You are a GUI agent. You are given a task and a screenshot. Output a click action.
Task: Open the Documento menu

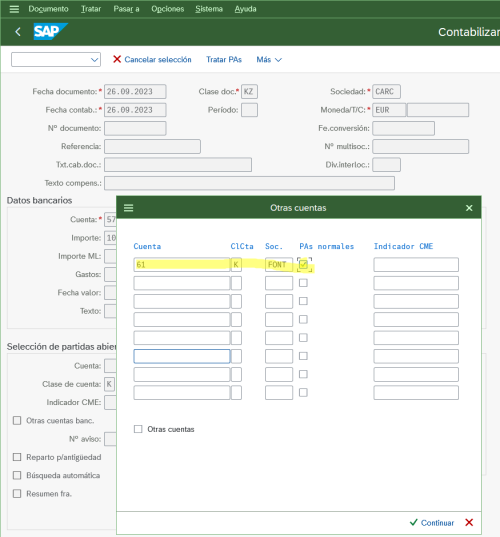point(48,9)
